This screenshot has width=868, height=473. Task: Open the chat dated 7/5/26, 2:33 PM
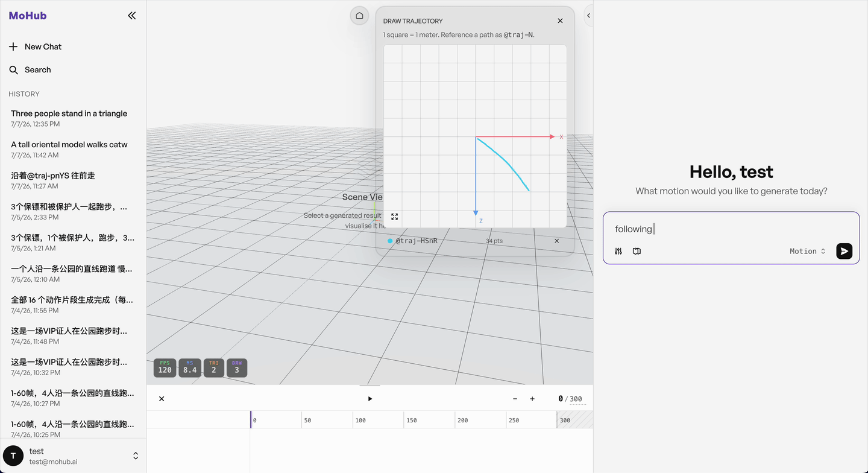point(73,211)
